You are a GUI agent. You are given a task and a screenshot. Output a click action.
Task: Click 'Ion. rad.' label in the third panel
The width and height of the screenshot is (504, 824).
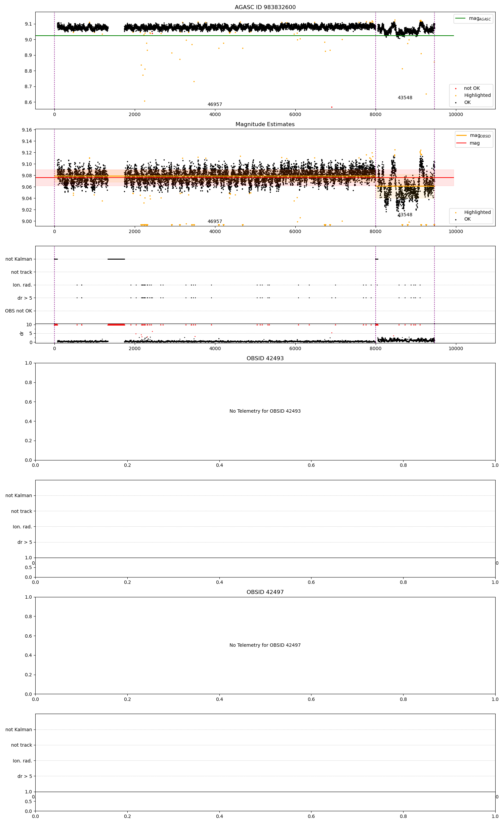point(23,285)
